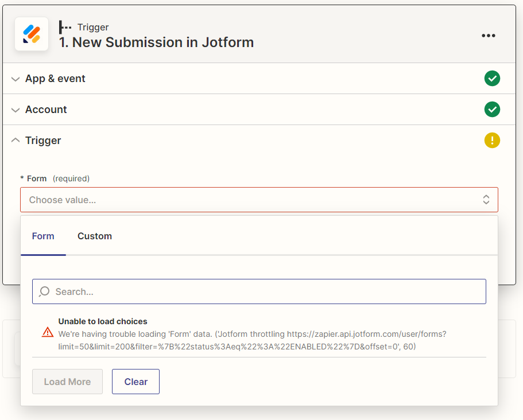
Task: Click the Clear button
Action: pyautogui.click(x=135, y=382)
